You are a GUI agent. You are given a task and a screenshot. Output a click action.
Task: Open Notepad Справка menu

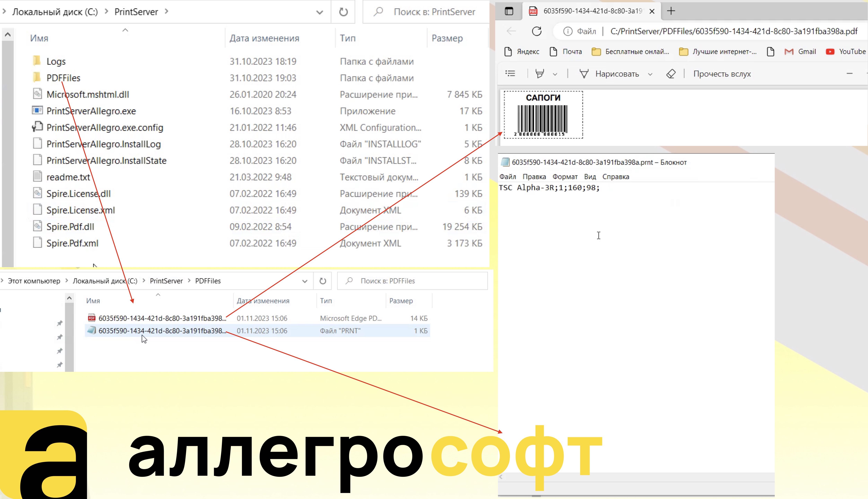point(616,177)
